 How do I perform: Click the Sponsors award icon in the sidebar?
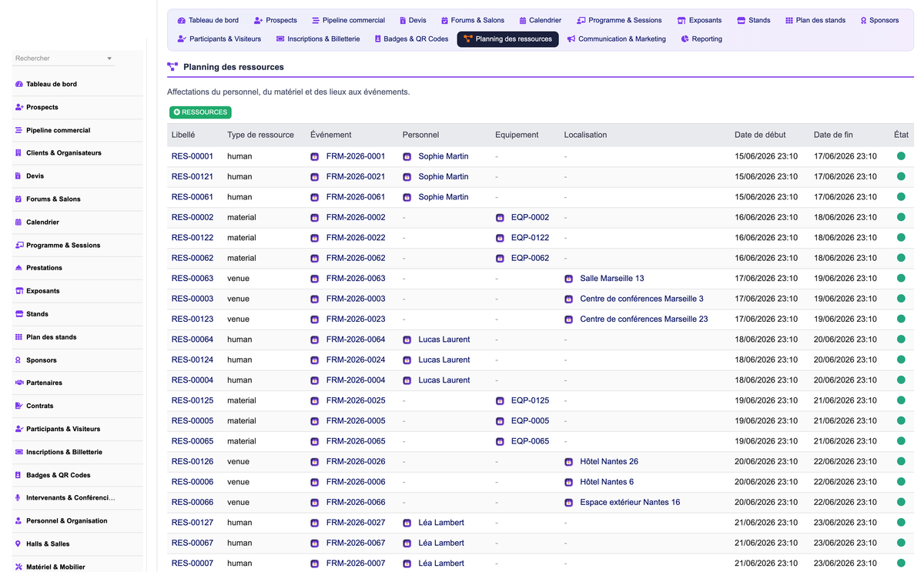(18, 360)
